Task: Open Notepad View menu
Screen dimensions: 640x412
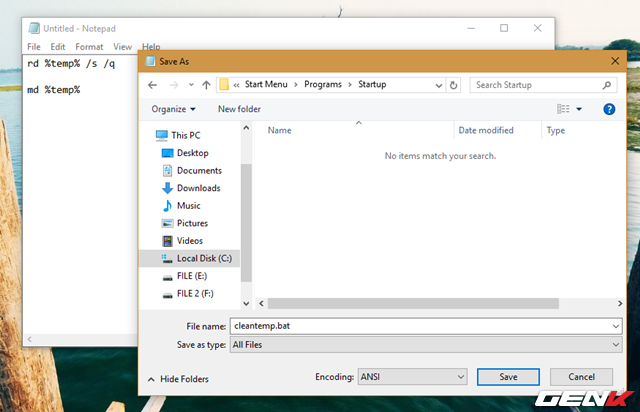Action: [x=122, y=47]
